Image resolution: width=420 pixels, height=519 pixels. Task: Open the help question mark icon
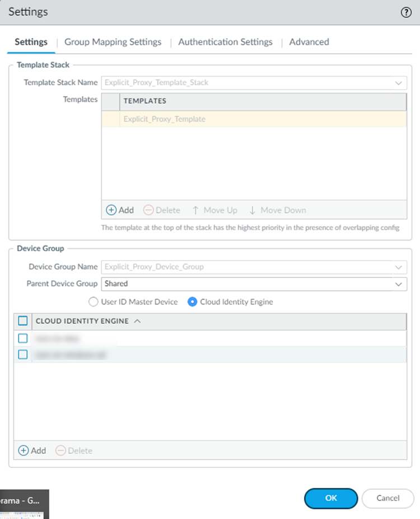pyautogui.click(x=406, y=12)
